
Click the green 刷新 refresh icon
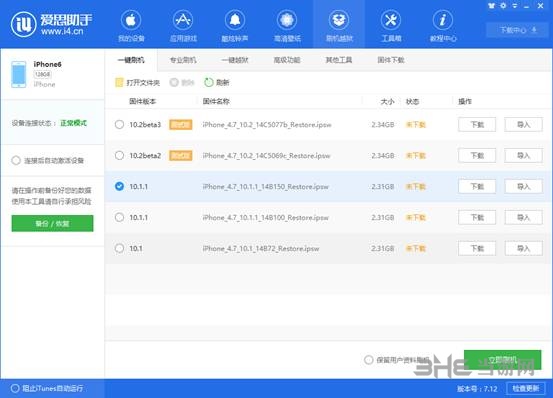[x=209, y=82]
